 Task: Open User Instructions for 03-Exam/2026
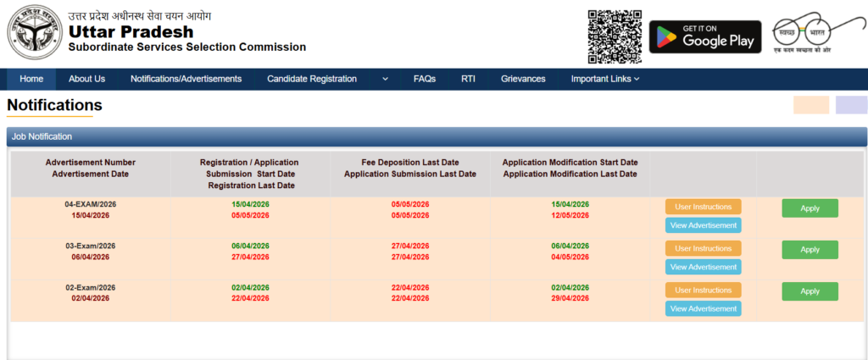click(x=703, y=248)
